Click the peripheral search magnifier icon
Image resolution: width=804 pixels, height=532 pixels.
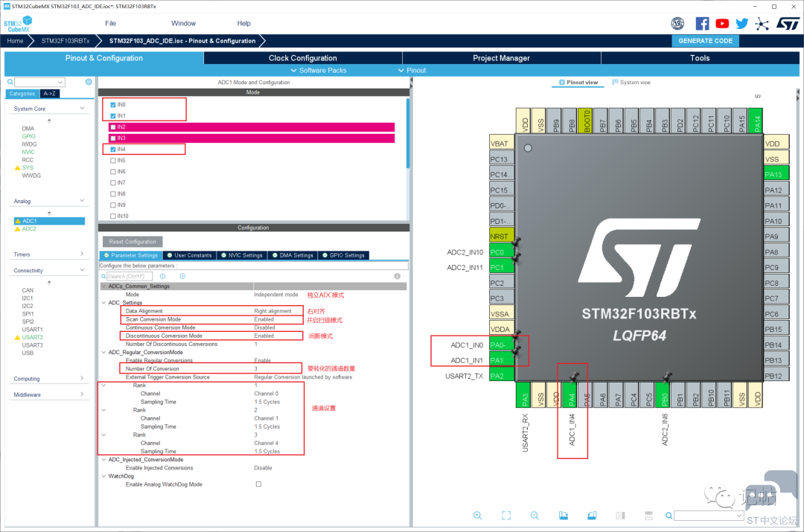[x=10, y=82]
